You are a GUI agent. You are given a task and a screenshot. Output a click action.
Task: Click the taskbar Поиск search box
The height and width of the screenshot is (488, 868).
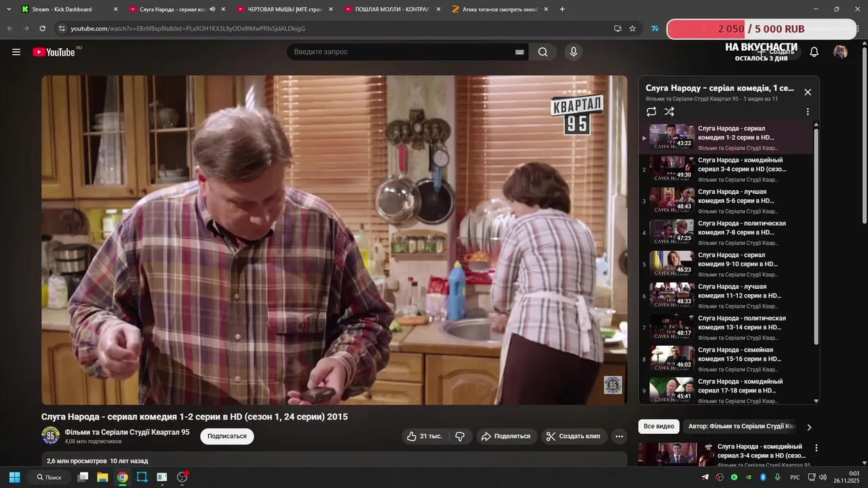[x=48, y=477]
